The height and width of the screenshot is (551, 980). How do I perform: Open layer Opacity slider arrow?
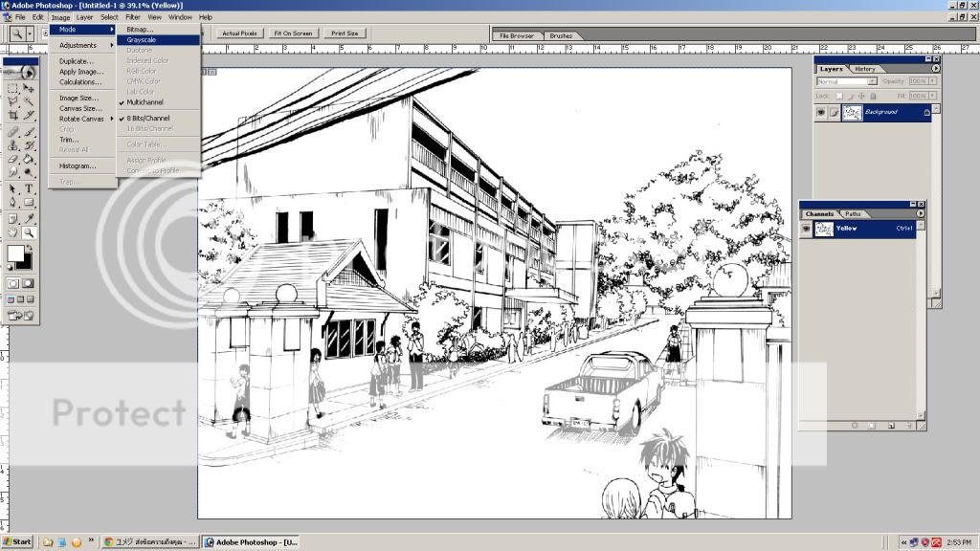(932, 81)
